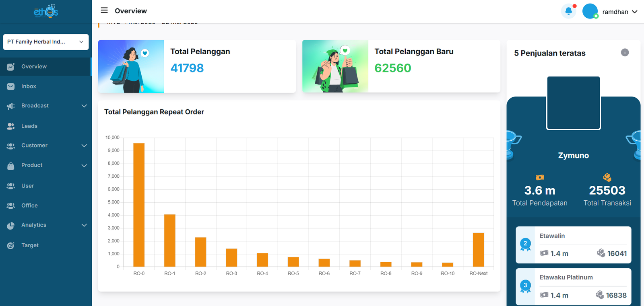Click the Etawalin rank 2 card

(x=573, y=245)
